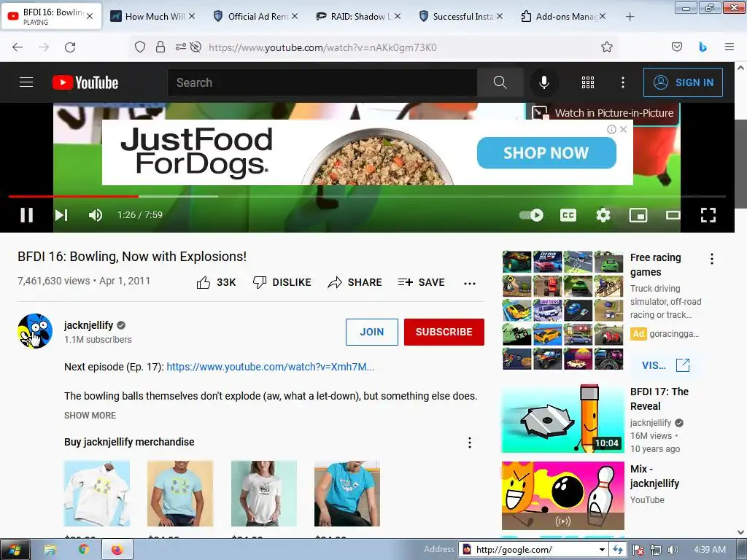The width and height of the screenshot is (747, 560).
Task: Open tracking protection shield icon
Action: [139, 47]
